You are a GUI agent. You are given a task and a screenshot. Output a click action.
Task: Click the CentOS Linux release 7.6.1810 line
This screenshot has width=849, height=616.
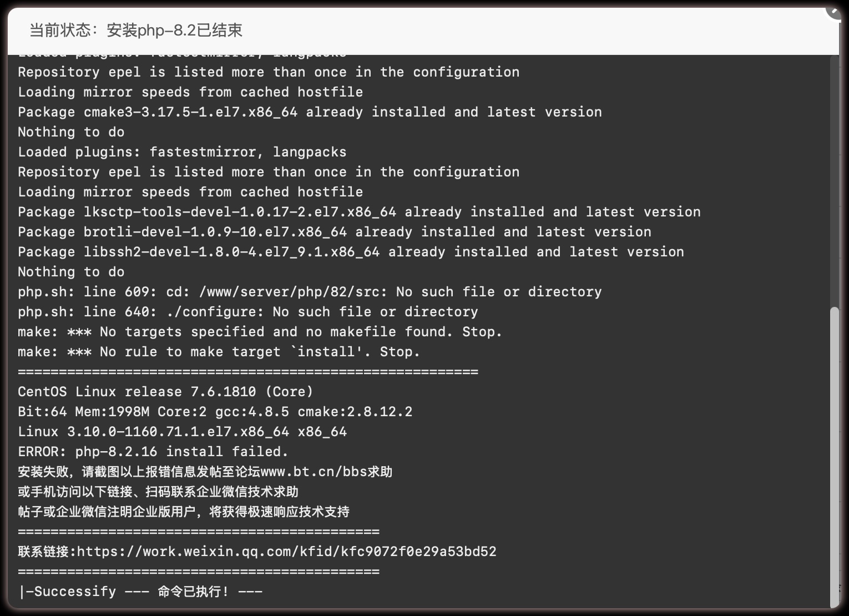pyautogui.click(x=165, y=392)
